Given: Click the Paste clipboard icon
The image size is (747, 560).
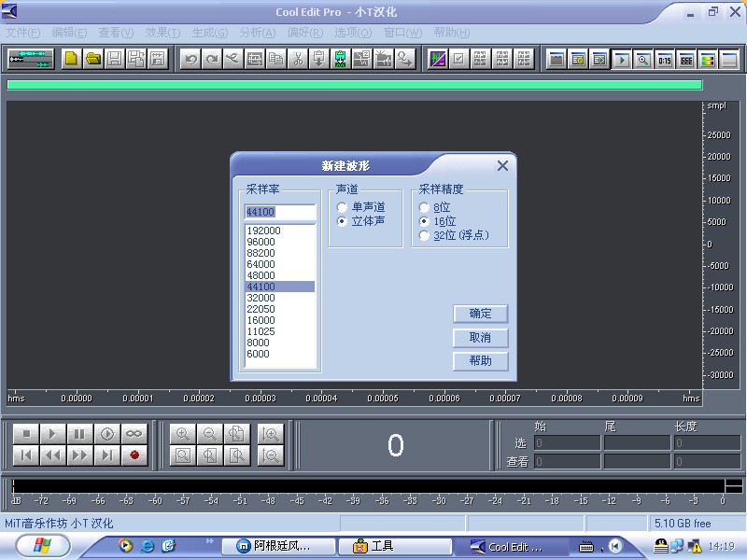Looking at the screenshot, I should pyautogui.click(x=318, y=59).
